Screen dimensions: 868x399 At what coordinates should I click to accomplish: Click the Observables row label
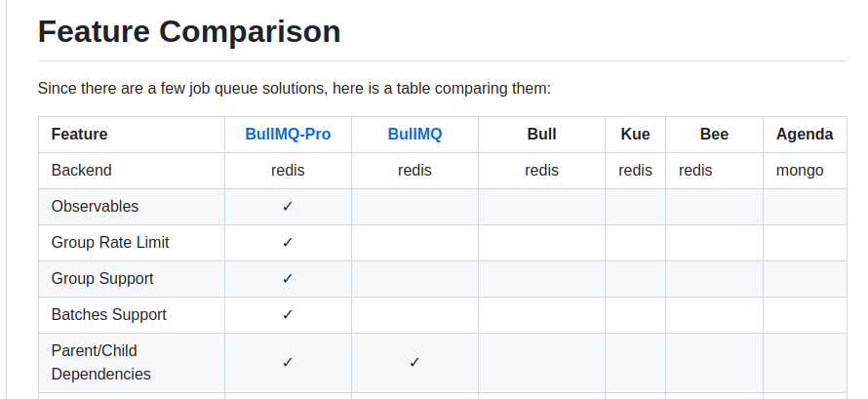coord(95,207)
